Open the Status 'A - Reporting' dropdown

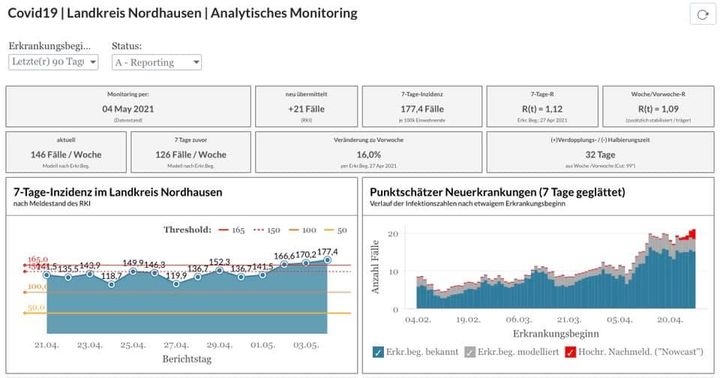pyautogui.click(x=157, y=62)
